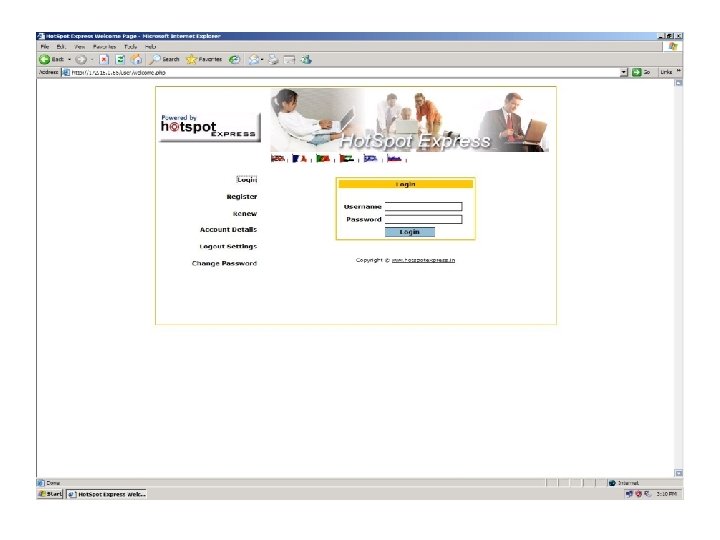Open the Help menu

[x=151, y=46]
